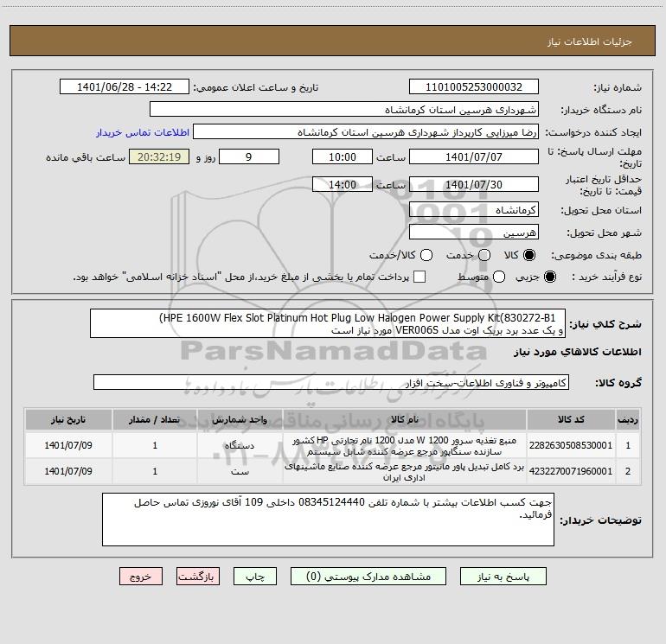This screenshot has width=666, height=644.
Task: Open the اطلاعات تماس خریدار link
Action: [143, 132]
